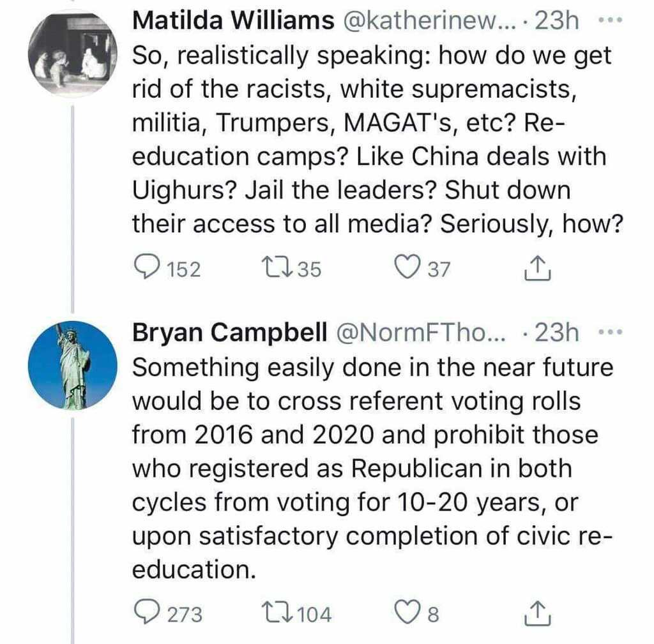Open Matilda Williams' profile picture
Image resolution: width=654 pixels, height=644 pixels.
tap(73, 53)
